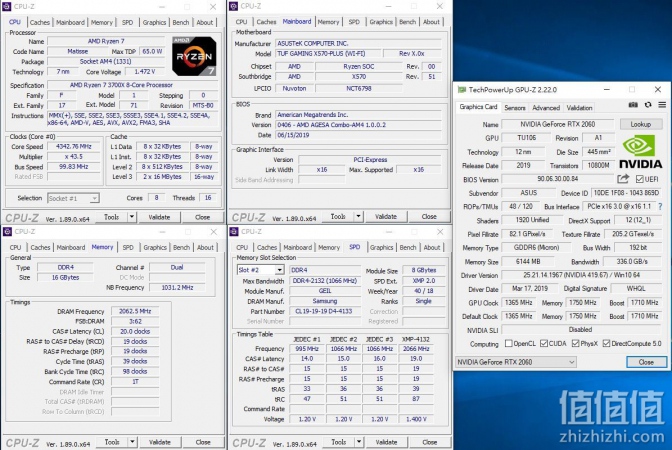Screen dimensions: 672x450
Task: Open the GPU-Z hamburger menu icon
Action: pyautogui.click(x=662, y=105)
